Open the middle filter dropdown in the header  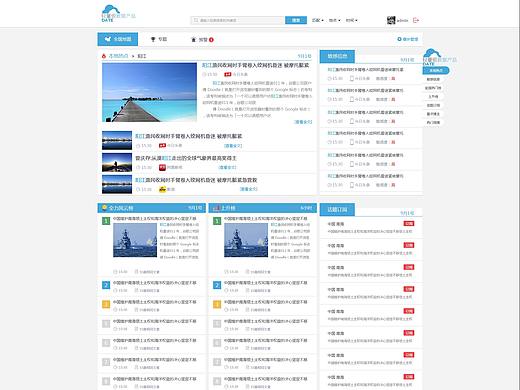[x=335, y=20]
